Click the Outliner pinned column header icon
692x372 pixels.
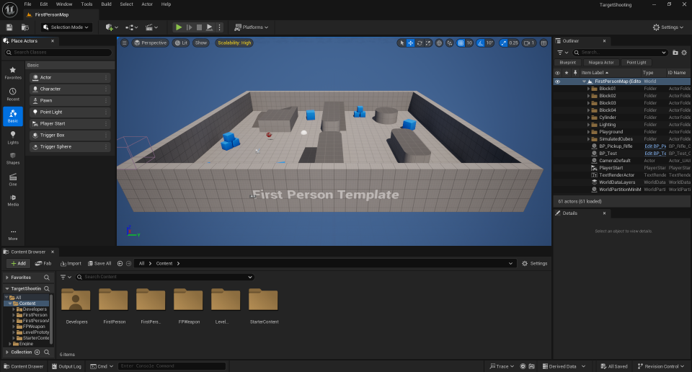pyautogui.click(x=575, y=72)
